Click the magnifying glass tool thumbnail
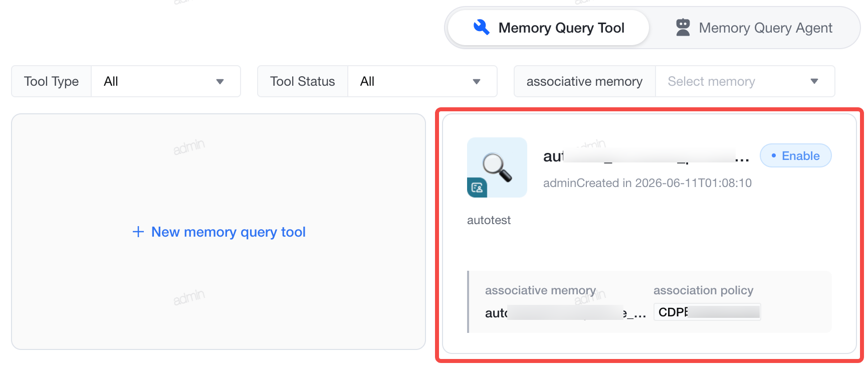This screenshot has width=868, height=366. coord(497,167)
